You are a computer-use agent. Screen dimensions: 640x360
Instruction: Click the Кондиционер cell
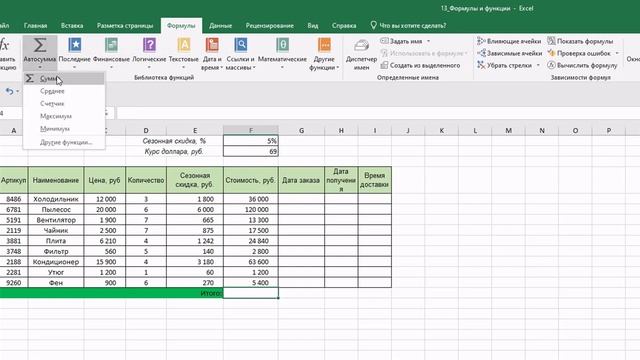coord(56,262)
